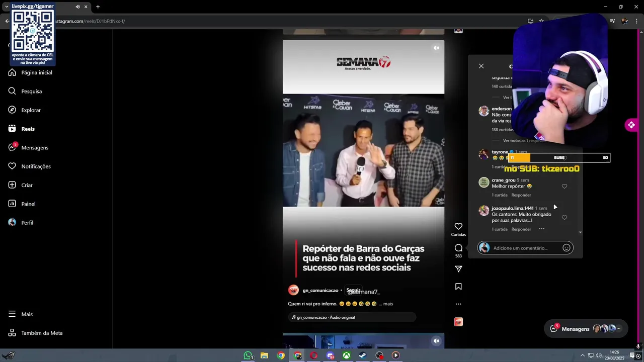Viewport: 644px width, 362px height.
Task: Go to Explorar page
Action: [25, 110]
